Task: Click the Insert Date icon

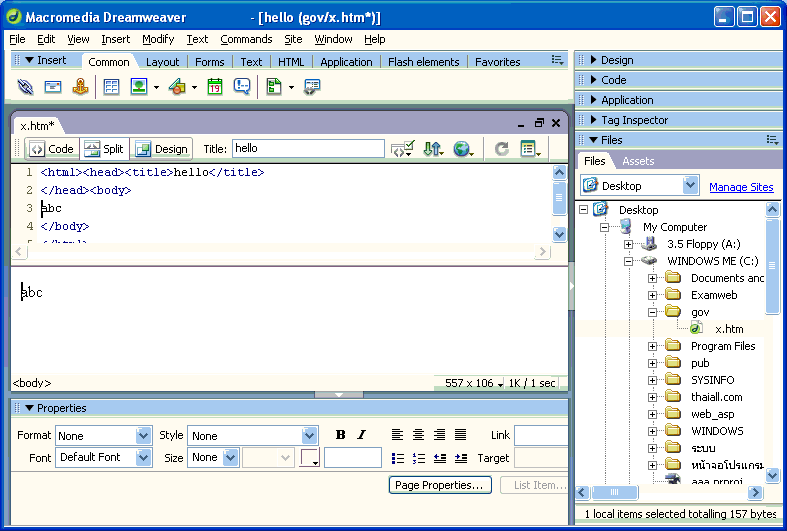Action: 214,87
